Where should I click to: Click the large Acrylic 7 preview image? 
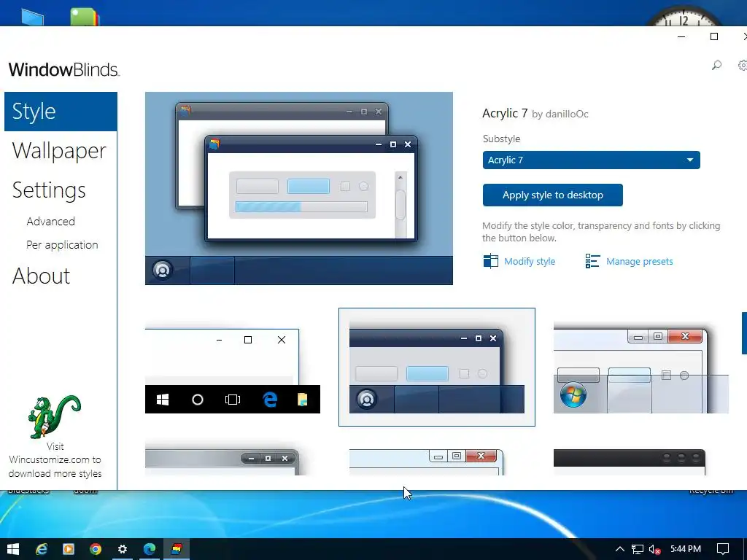click(298, 188)
